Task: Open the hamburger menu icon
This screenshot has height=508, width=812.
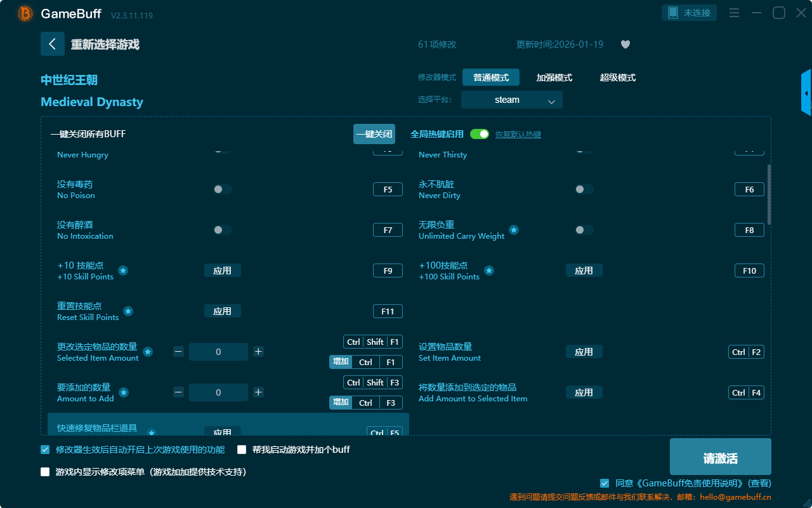Action: point(734,13)
